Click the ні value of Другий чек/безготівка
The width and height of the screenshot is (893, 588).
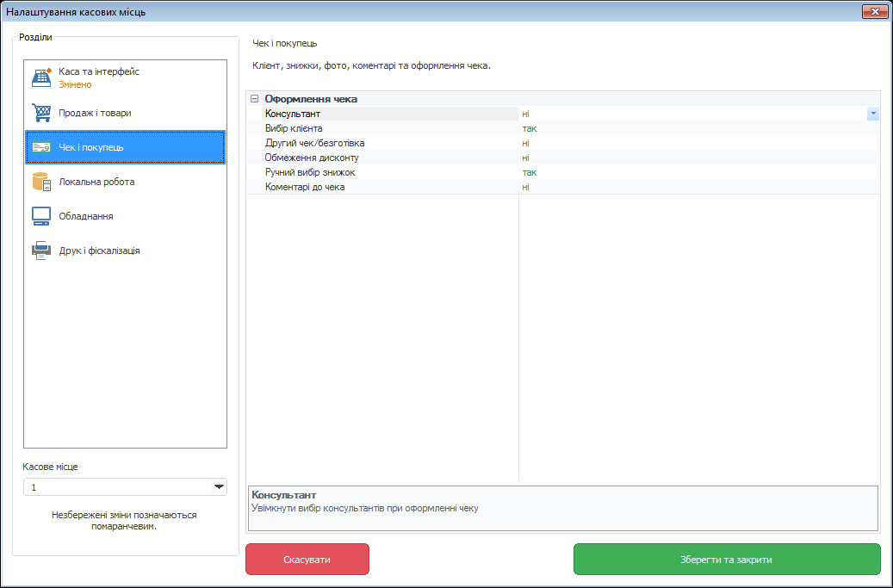[x=525, y=143]
